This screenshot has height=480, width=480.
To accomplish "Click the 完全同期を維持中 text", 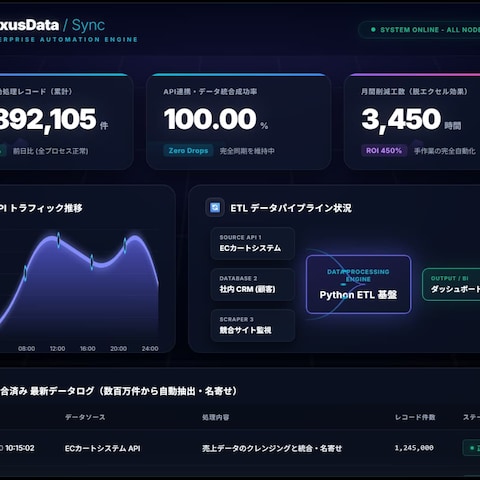I will click(247, 151).
